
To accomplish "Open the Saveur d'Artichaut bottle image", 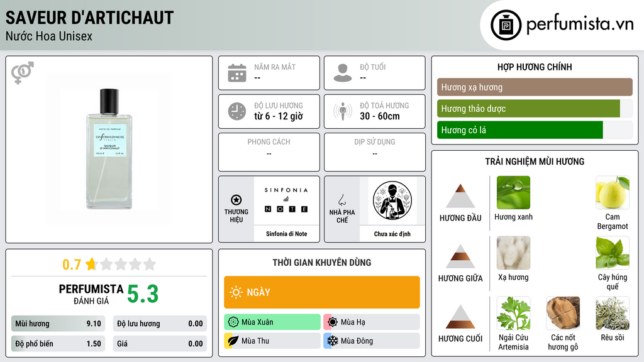I will tap(109, 150).
